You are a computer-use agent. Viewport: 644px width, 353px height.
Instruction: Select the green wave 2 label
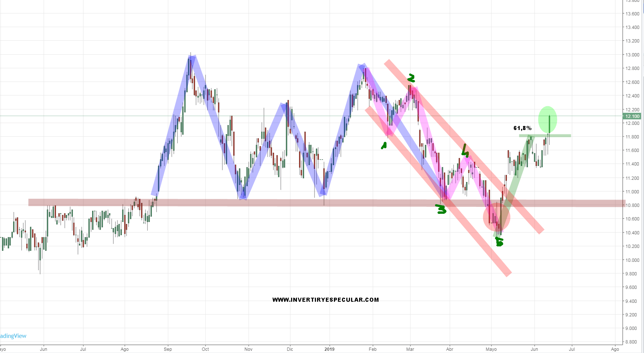tap(411, 78)
